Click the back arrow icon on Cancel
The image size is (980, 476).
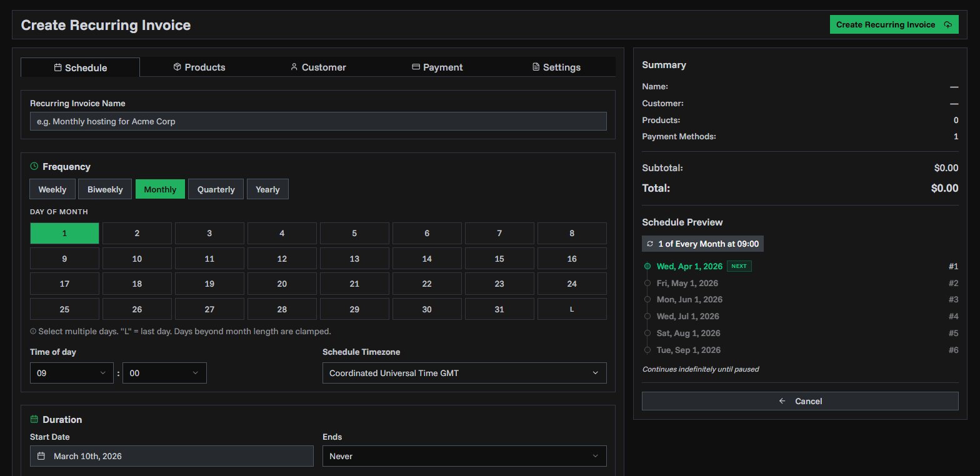pyautogui.click(x=782, y=401)
